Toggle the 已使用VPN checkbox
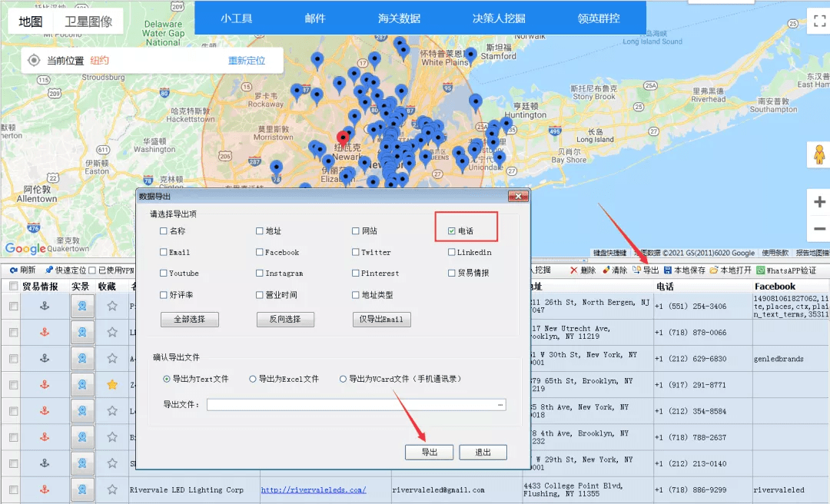 (x=92, y=270)
